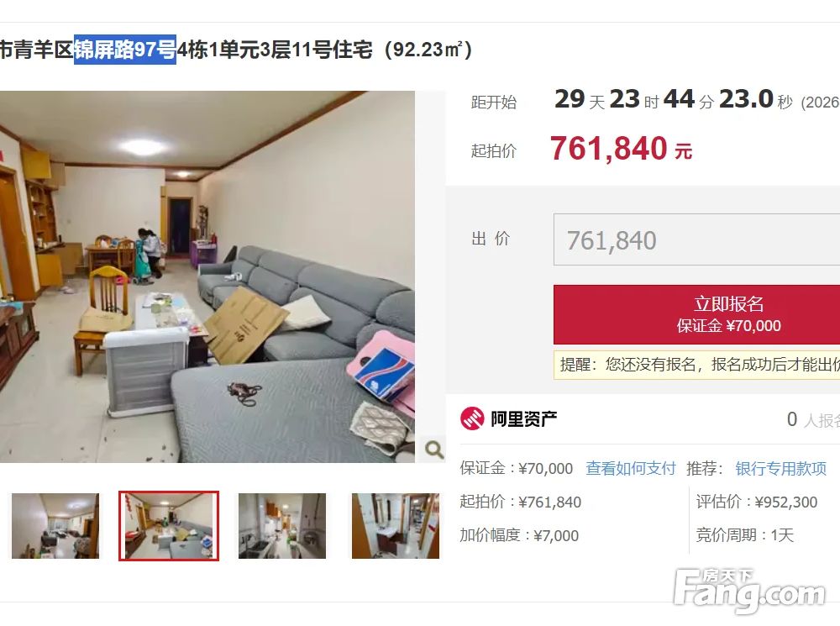Open the fourth hallway thumbnail

(x=396, y=526)
